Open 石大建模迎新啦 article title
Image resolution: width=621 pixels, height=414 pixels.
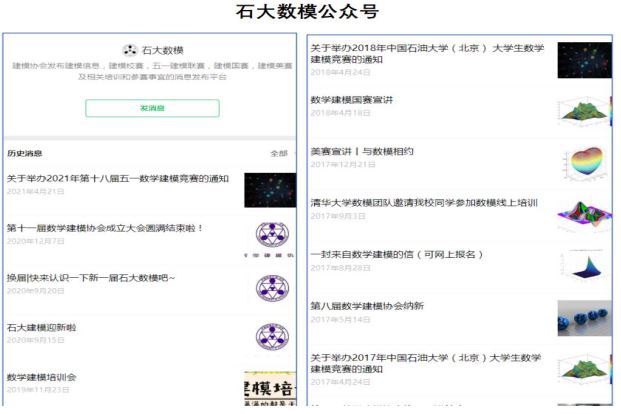click(42, 327)
